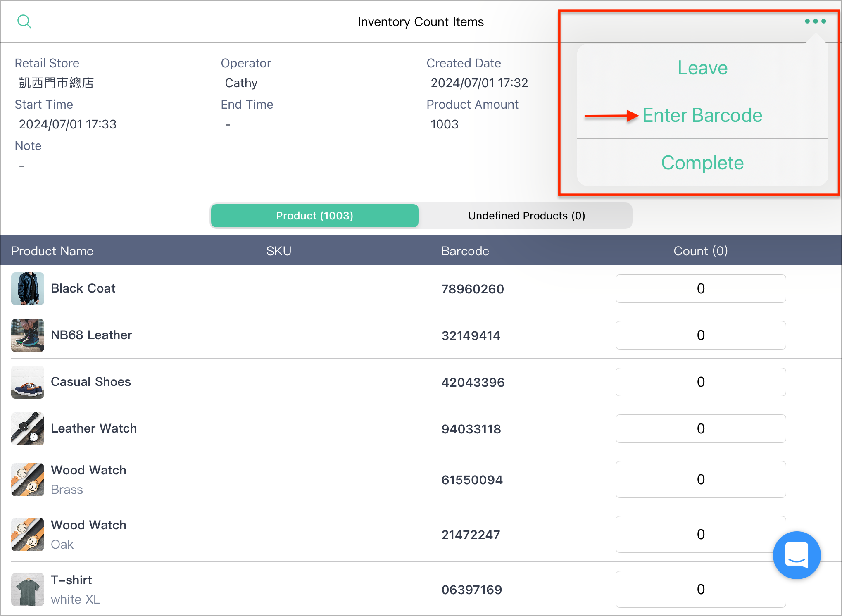Select the Casual Shoes product name
The image size is (842, 616).
pos(91,382)
